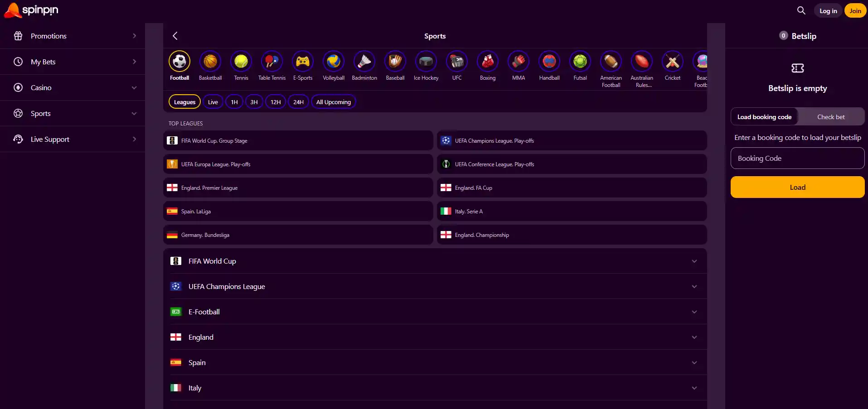This screenshot has height=409, width=868.
Task: Select the Volleyball sport icon
Action: [334, 61]
